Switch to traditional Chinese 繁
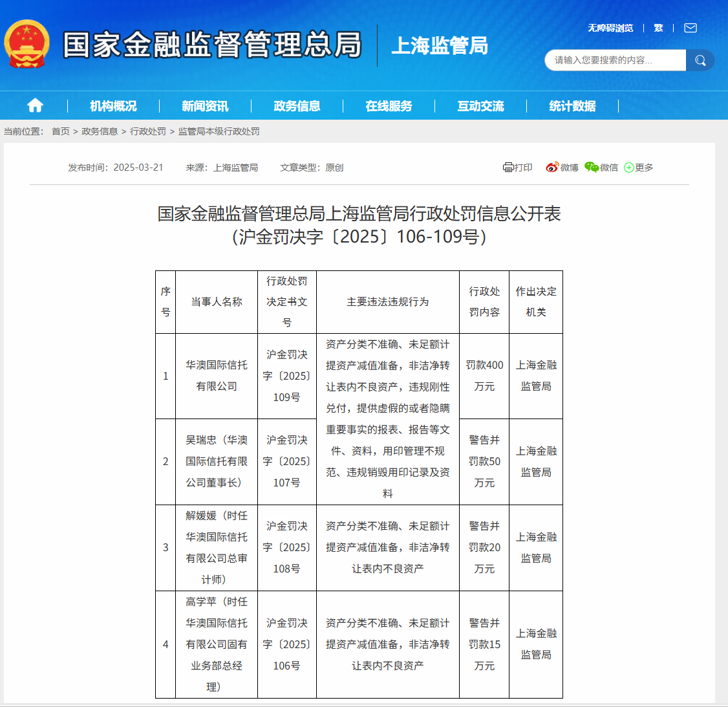The image size is (728, 707). [658, 28]
